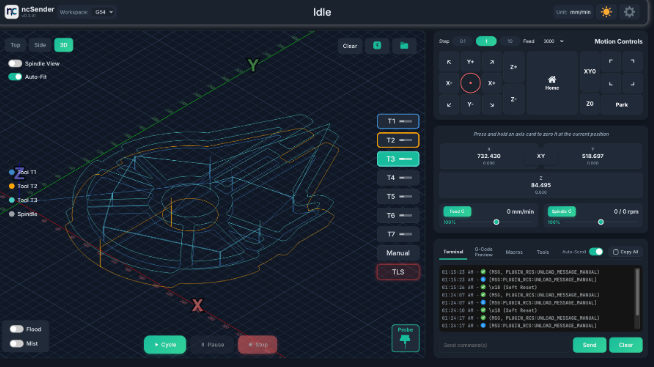Image resolution: width=654 pixels, height=367 pixels.
Task: Click the Home machine icon button
Action: 552,83
